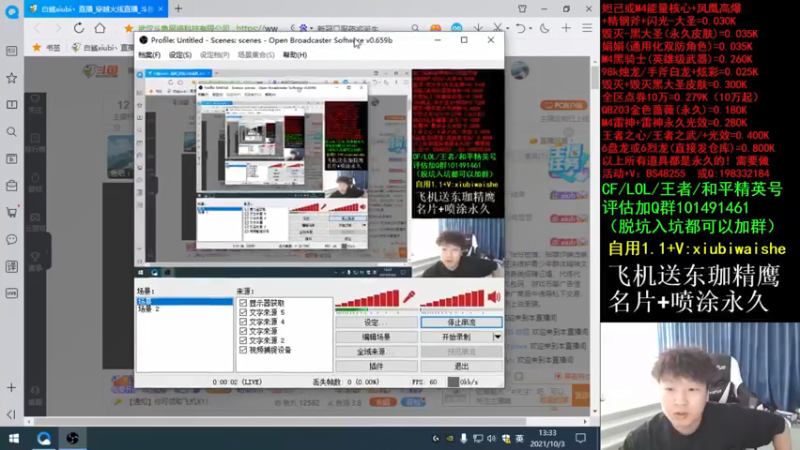800x450 pixels.
Task: Bookmark the page with the address bar star
Action: [129, 29]
